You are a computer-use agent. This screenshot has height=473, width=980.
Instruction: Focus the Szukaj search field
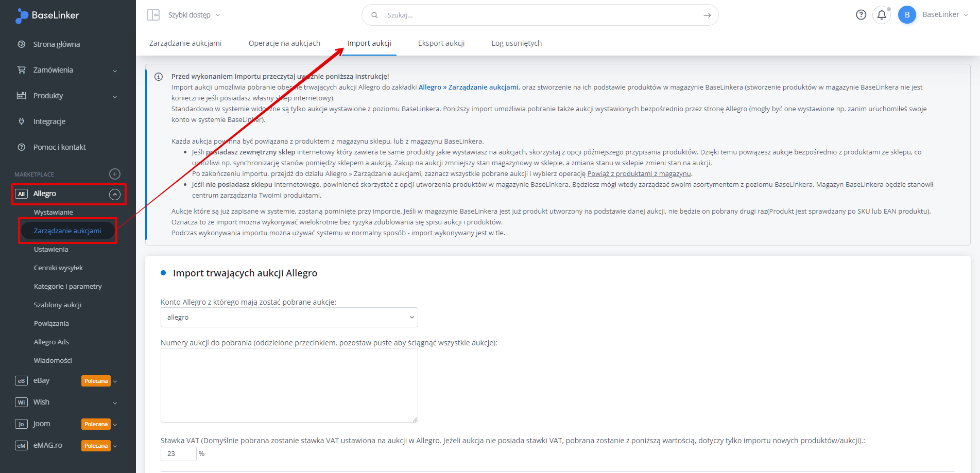pos(541,15)
